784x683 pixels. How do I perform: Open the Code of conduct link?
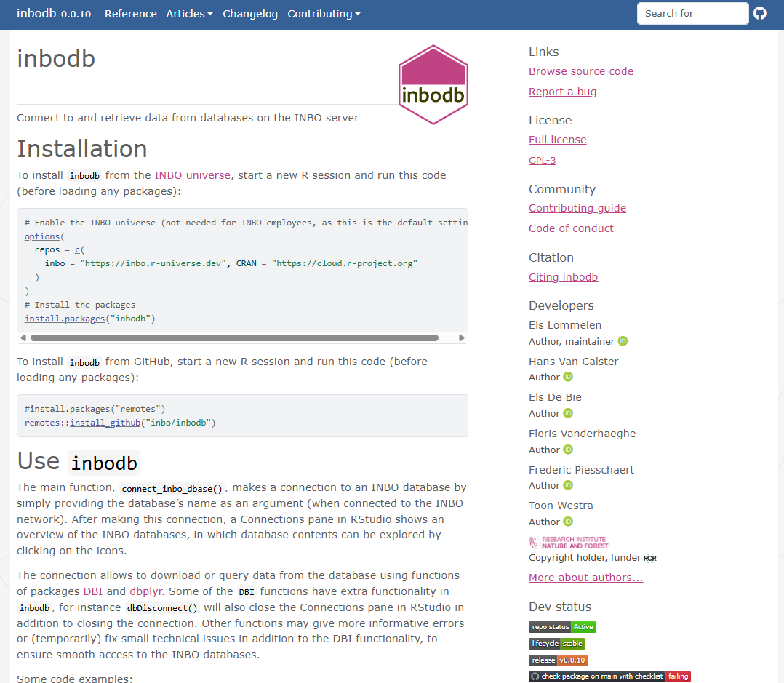click(571, 228)
